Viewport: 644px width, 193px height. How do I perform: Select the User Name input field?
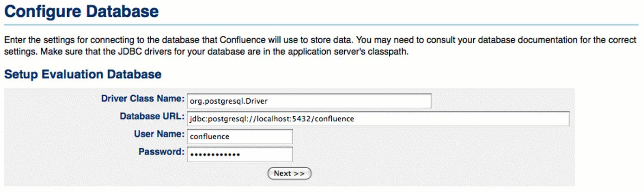point(240,137)
